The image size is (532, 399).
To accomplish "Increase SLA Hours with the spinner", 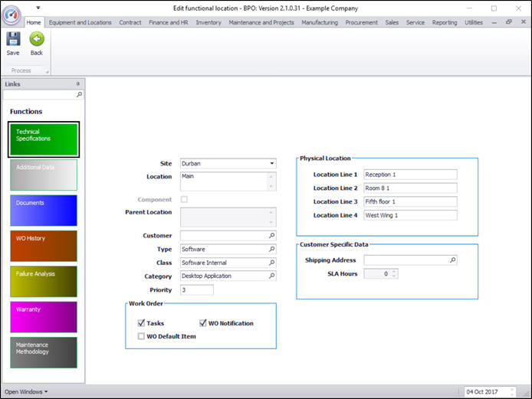I will pyautogui.click(x=394, y=271).
